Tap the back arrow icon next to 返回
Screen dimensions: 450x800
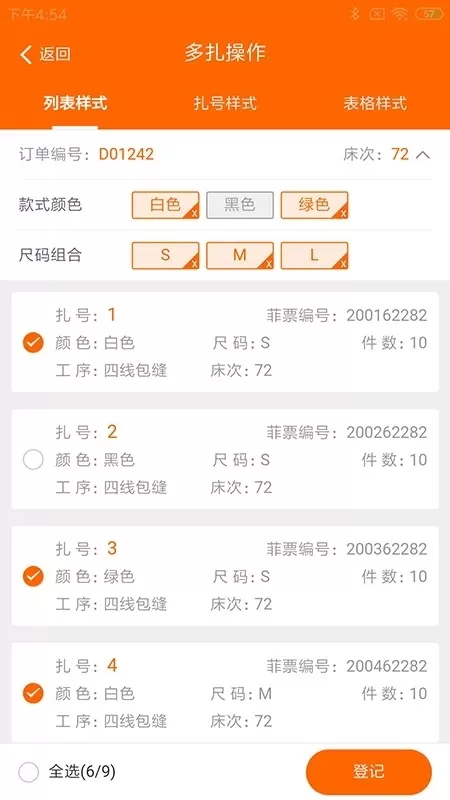(x=26, y=55)
